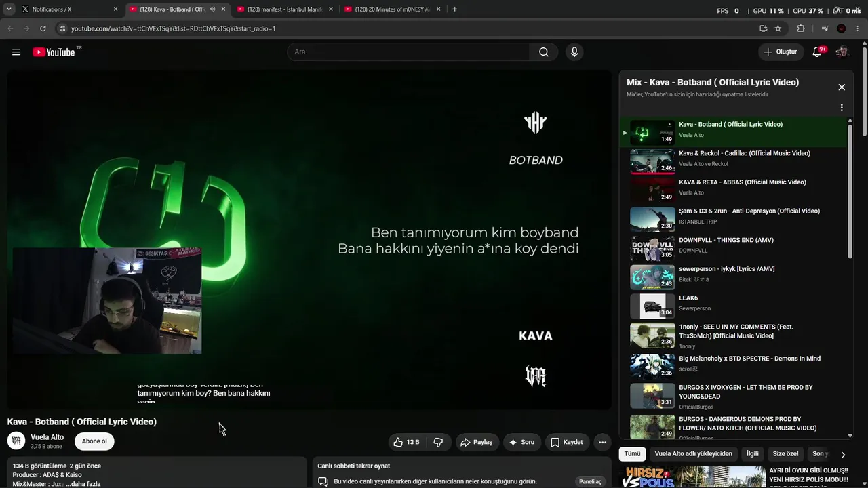Image resolution: width=868 pixels, height=488 pixels.
Task: Play BURGOS - DANGEROUS DEMONS video
Action: [x=733, y=427]
